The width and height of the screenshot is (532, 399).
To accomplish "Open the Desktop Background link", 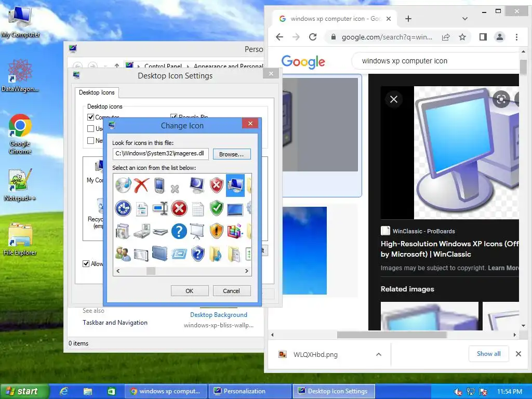I will coord(219,314).
